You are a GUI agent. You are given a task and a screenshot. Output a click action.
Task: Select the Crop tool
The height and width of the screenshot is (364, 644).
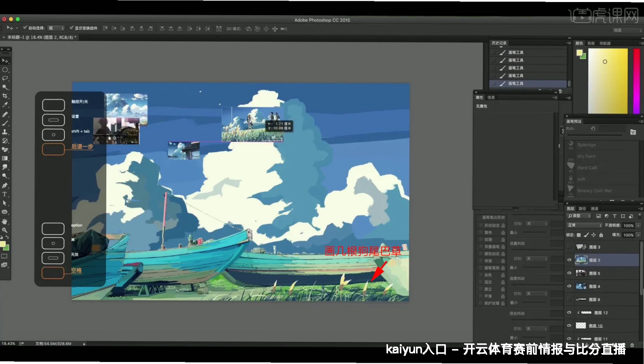point(5,96)
